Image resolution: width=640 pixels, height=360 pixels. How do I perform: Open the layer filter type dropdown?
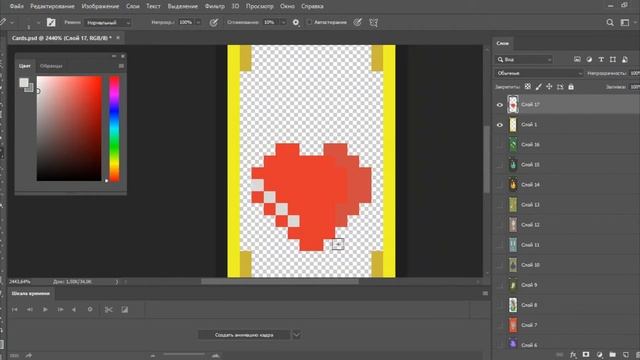click(524, 60)
